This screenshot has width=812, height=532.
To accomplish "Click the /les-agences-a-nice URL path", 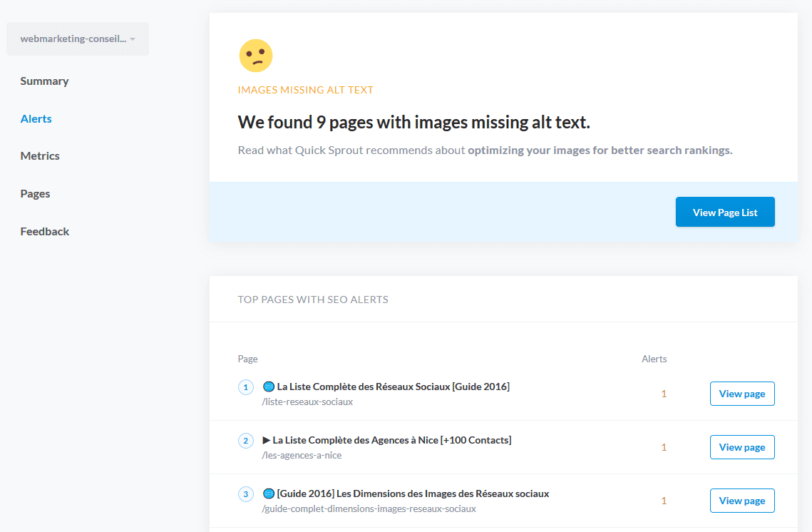I will point(302,455).
